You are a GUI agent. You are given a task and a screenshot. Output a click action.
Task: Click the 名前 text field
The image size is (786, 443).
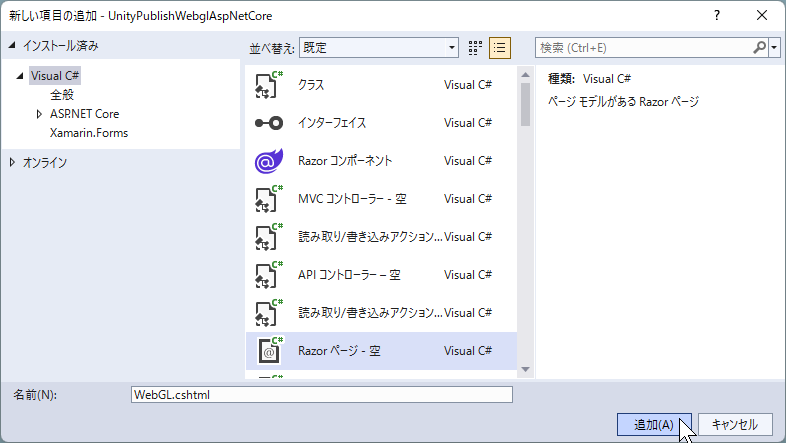point(322,395)
